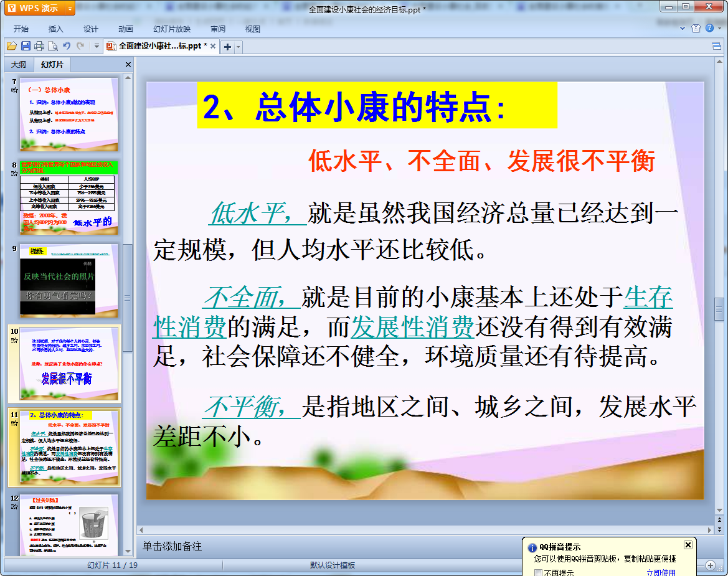Image resolution: width=728 pixels, height=576 pixels.
Task: Open Print Preview with the magnifier page icon
Action: [x=53, y=46]
